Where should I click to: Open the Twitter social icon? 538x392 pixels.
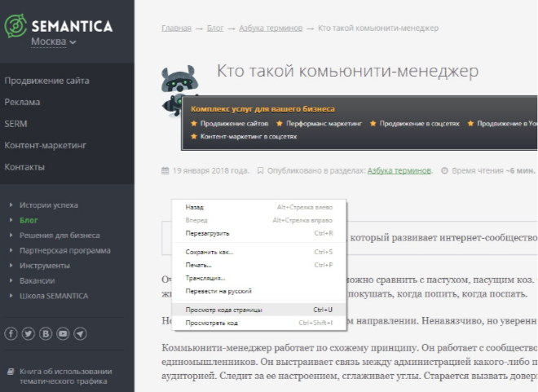point(29,333)
